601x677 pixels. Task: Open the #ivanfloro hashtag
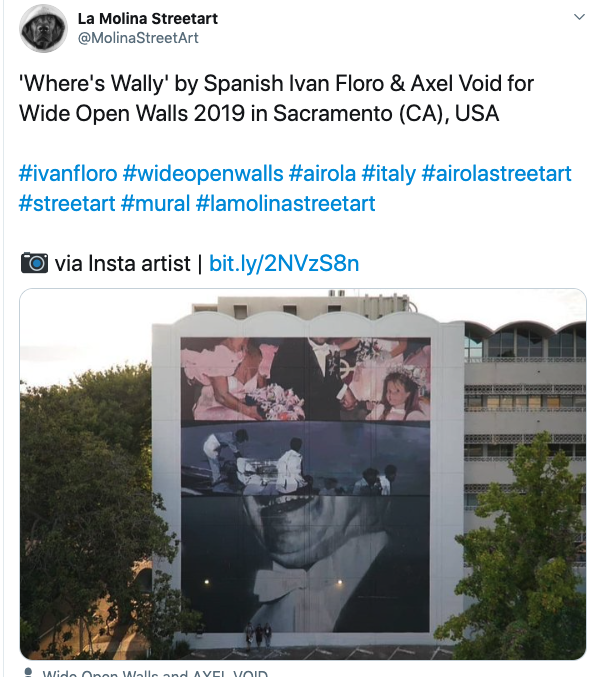67,173
